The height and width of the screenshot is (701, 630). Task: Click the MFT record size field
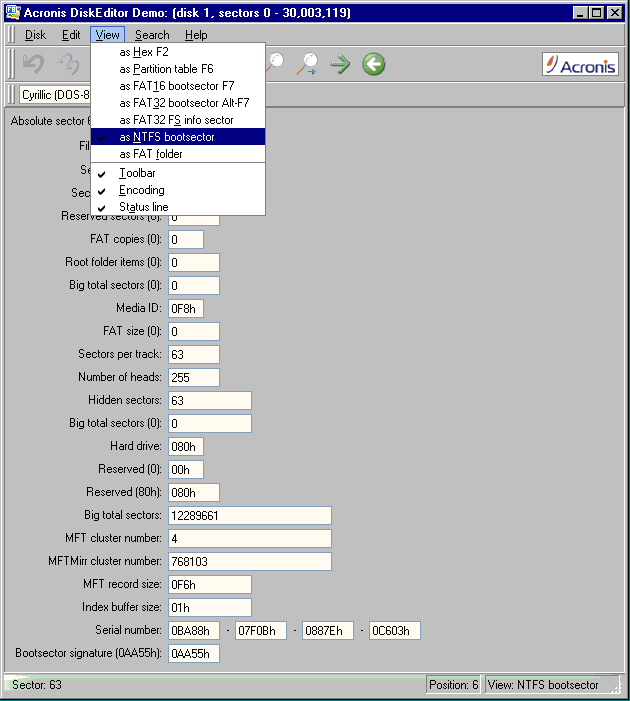tap(210, 584)
